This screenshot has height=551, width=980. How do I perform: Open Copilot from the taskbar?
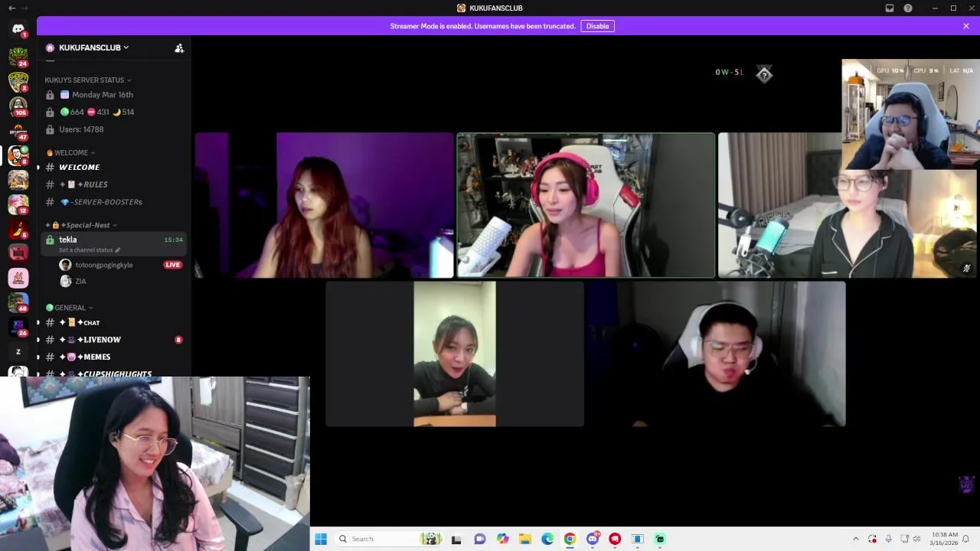[502, 539]
